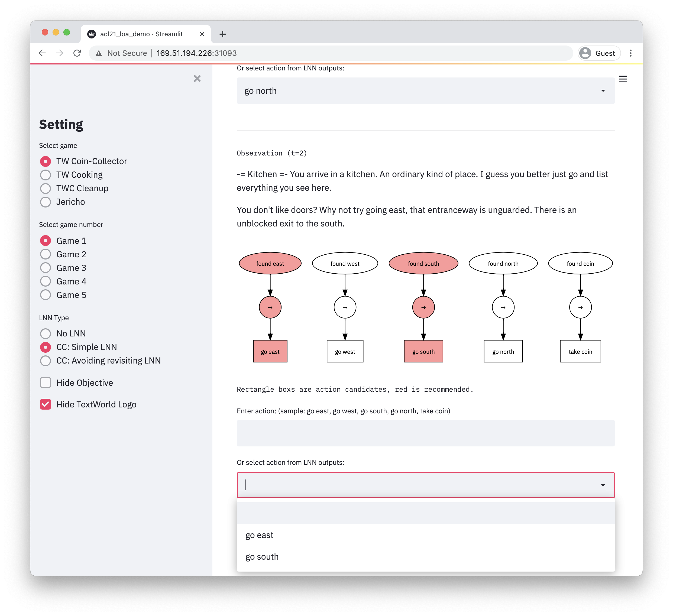The height and width of the screenshot is (616, 673).
Task: Open a new browser tab with plus icon
Action: click(x=223, y=34)
